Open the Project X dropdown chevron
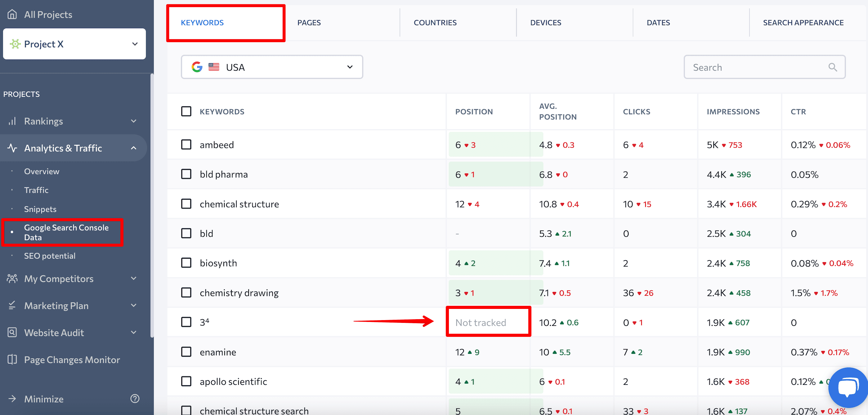868x415 pixels. coord(135,44)
